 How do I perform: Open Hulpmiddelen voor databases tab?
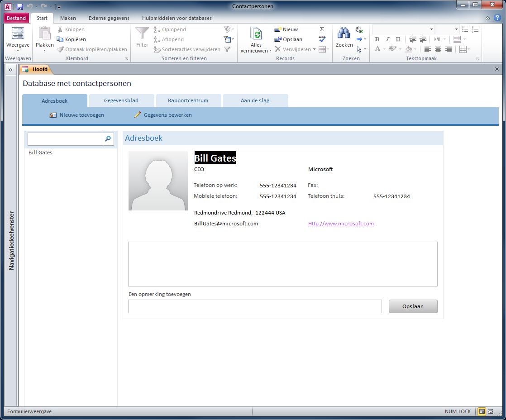pos(177,18)
